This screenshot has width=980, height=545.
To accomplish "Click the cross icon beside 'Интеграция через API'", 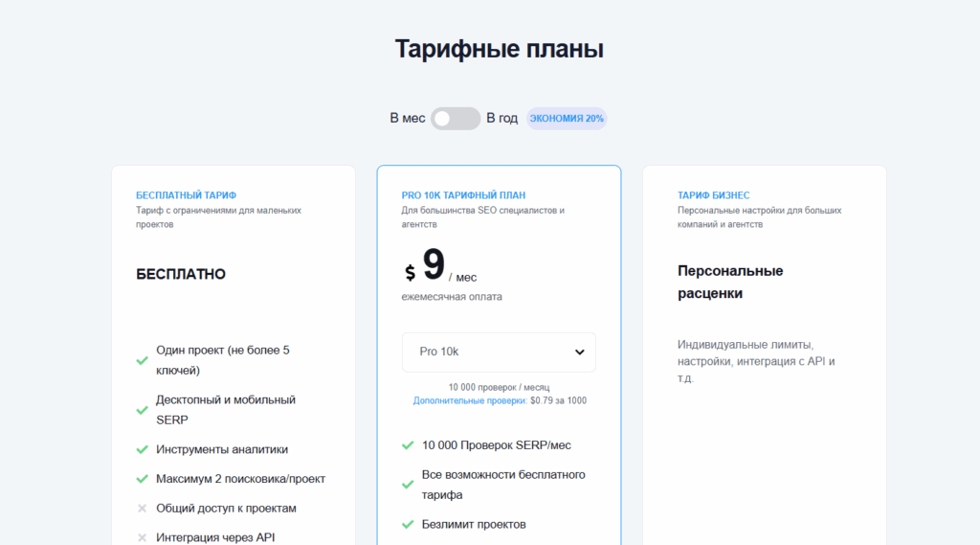I will point(142,537).
